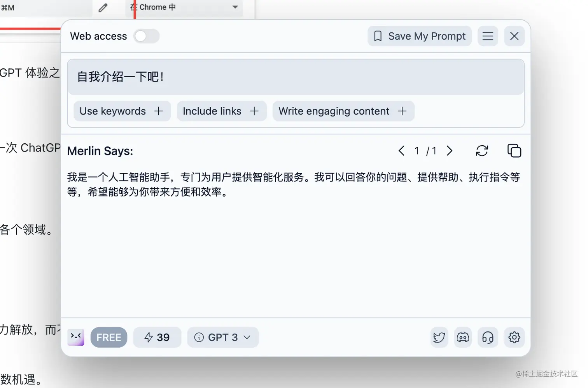Image resolution: width=588 pixels, height=388 pixels.
Task: Click the 39 credits lightning counter
Action: [x=157, y=337]
